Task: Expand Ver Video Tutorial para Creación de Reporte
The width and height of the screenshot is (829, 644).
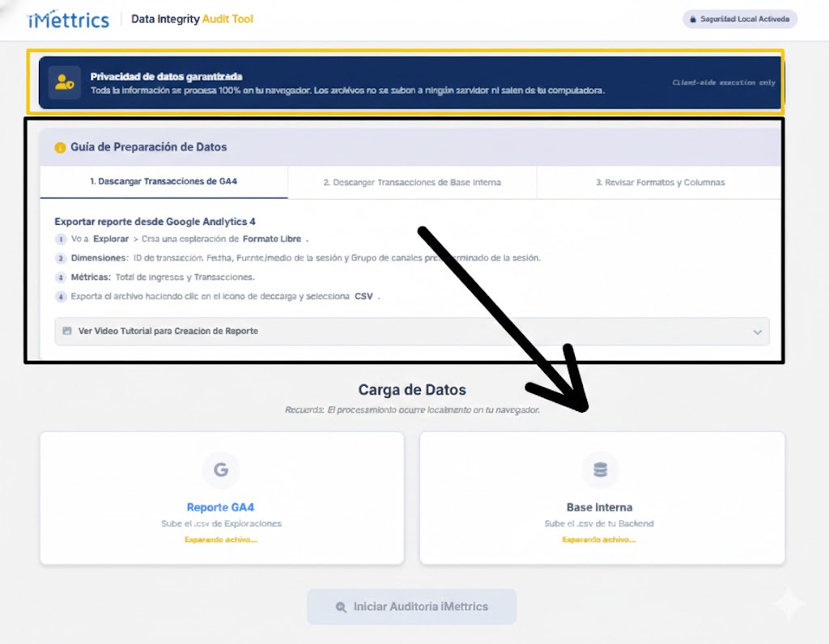Action: click(x=168, y=331)
